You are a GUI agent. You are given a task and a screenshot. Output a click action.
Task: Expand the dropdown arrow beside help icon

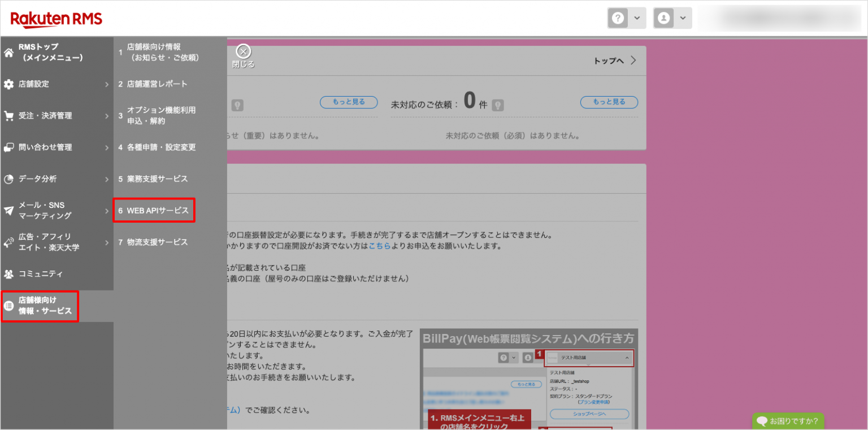click(637, 18)
